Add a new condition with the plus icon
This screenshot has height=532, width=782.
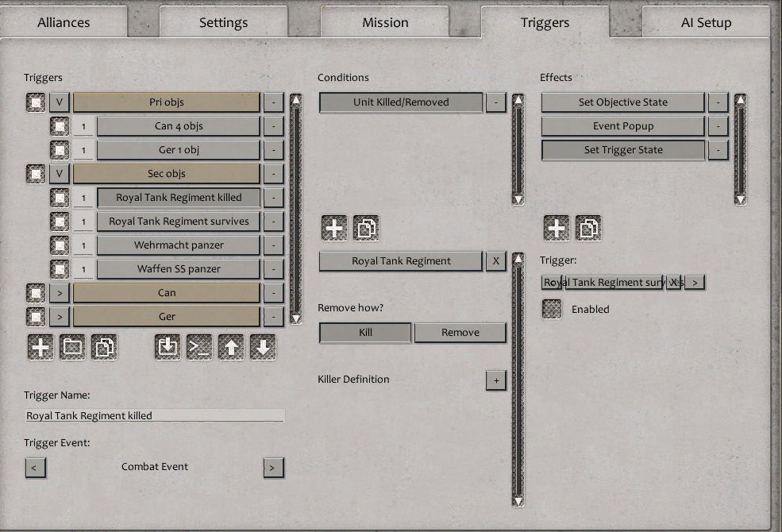click(333, 227)
